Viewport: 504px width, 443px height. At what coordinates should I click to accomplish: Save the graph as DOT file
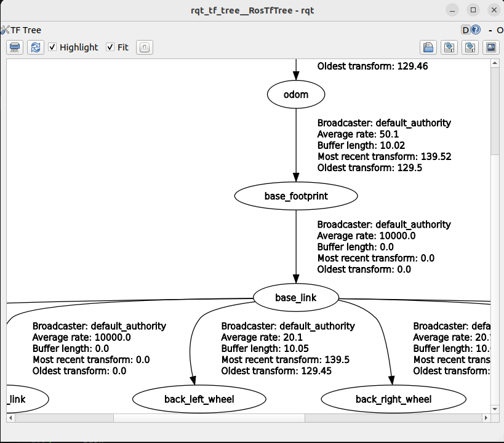click(449, 47)
